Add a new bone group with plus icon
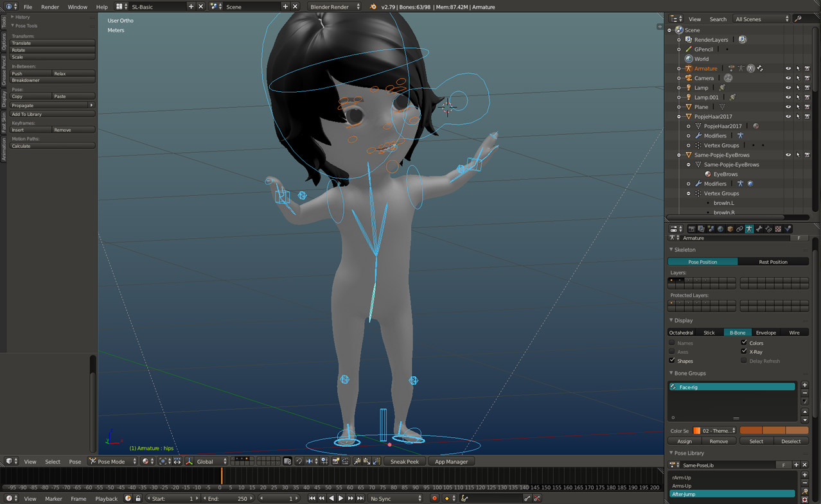The height and width of the screenshot is (504, 821). tap(804, 385)
